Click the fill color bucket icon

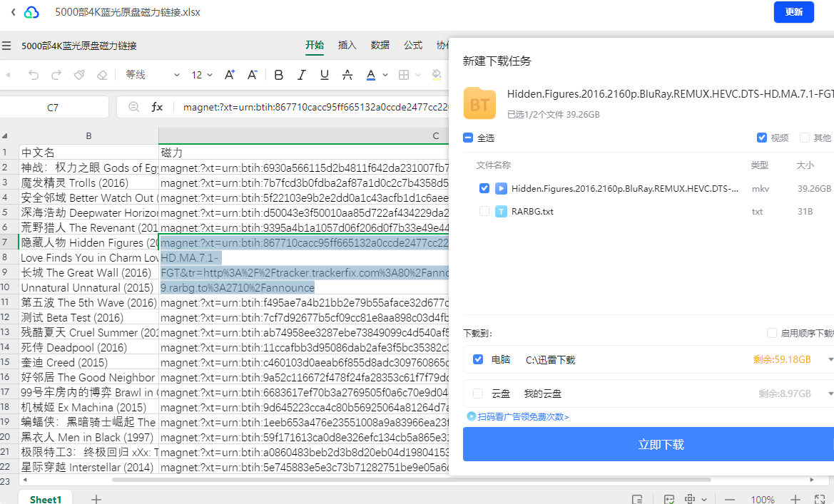point(437,75)
